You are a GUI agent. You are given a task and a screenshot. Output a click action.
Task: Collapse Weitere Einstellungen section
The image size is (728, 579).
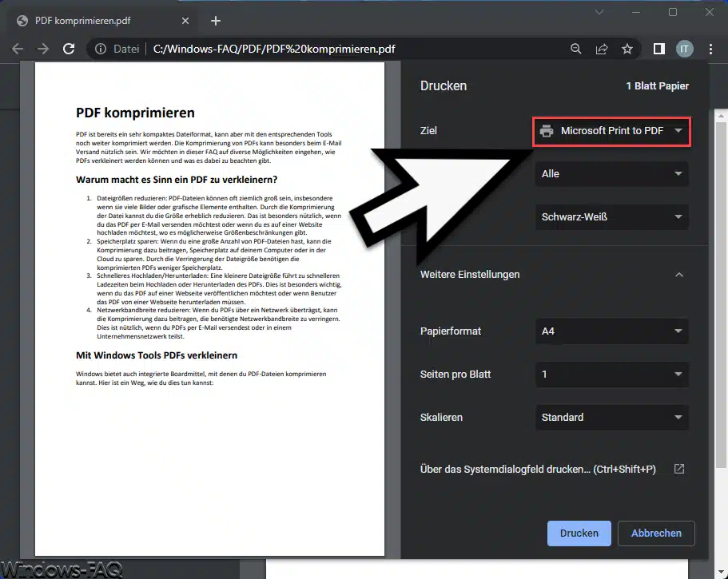tap(678, 275)
